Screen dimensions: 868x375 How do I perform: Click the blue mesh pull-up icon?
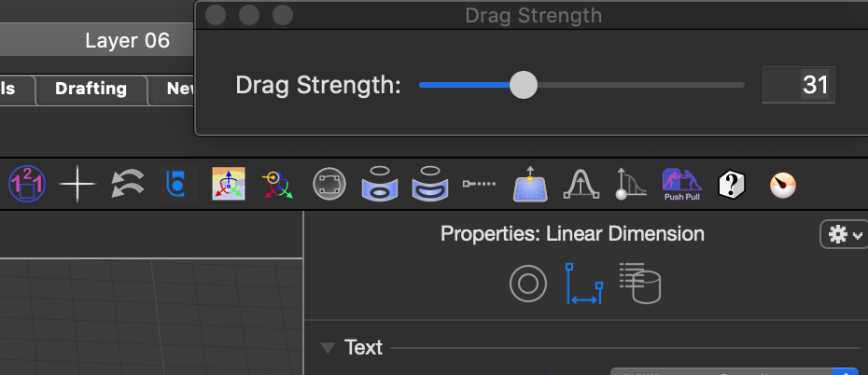(x=530, y=184)
